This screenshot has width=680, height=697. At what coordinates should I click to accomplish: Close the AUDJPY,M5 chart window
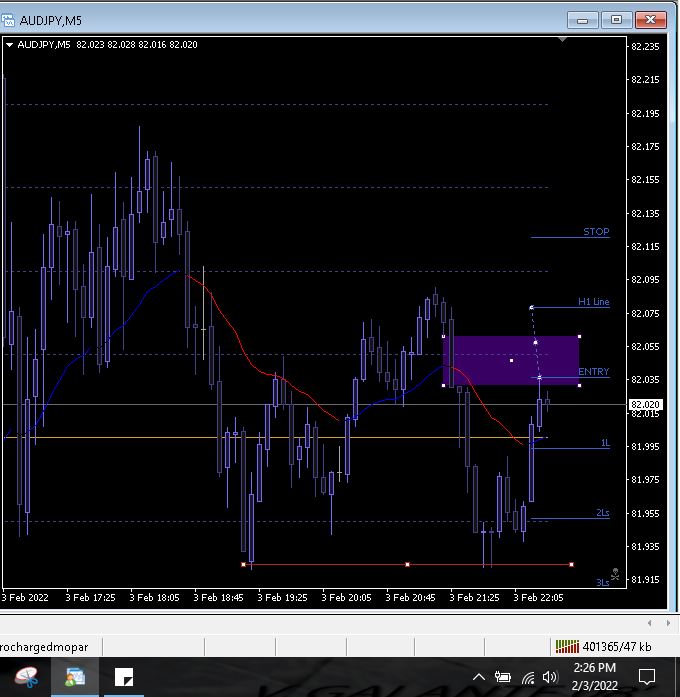pyautogui.click(x=650, y=20)
